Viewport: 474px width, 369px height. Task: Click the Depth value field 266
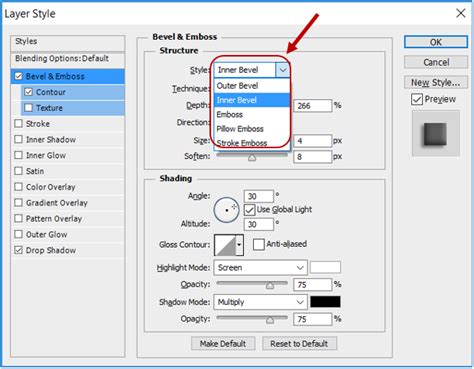coord(313,106)
